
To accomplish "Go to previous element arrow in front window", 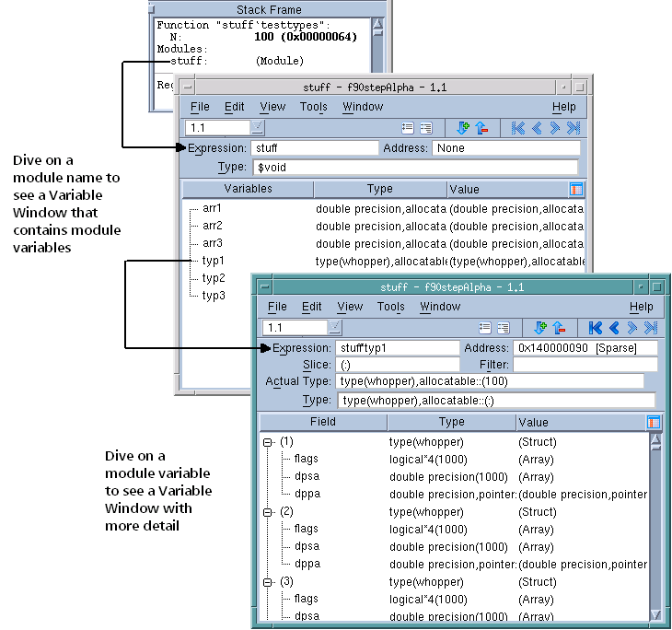I will [613, 327].
